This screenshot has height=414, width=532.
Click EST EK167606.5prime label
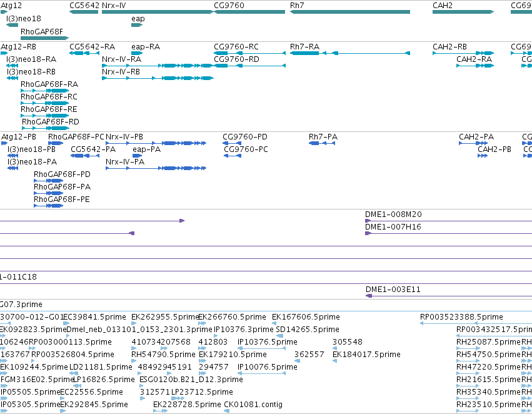click(306, 317)
